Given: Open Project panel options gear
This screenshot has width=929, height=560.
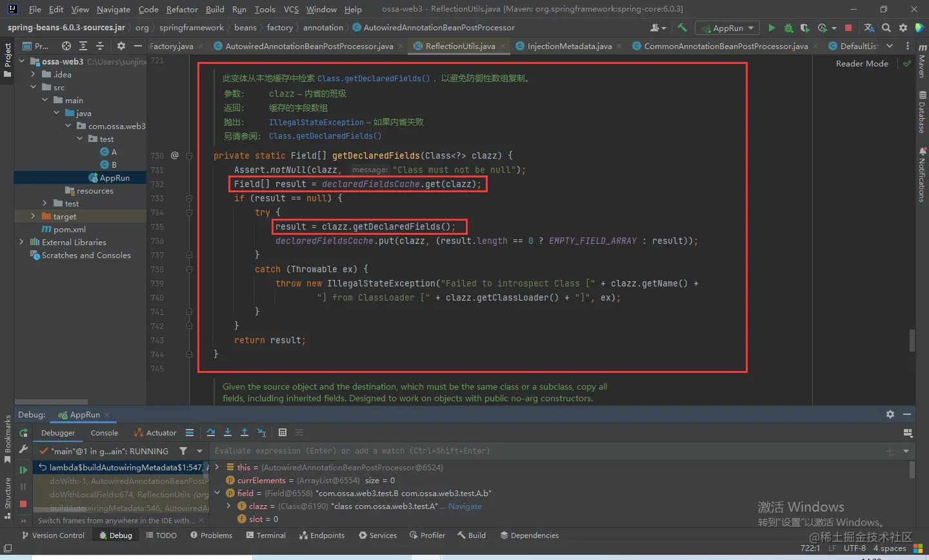Looking at the screenshot, I should tap(121, 46).
